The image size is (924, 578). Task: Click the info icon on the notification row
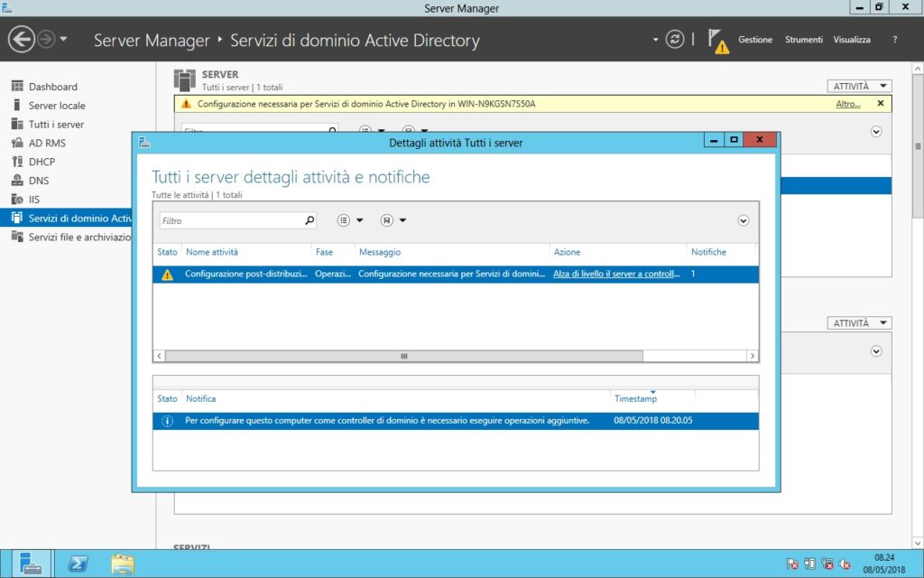(x=167, y=421)
